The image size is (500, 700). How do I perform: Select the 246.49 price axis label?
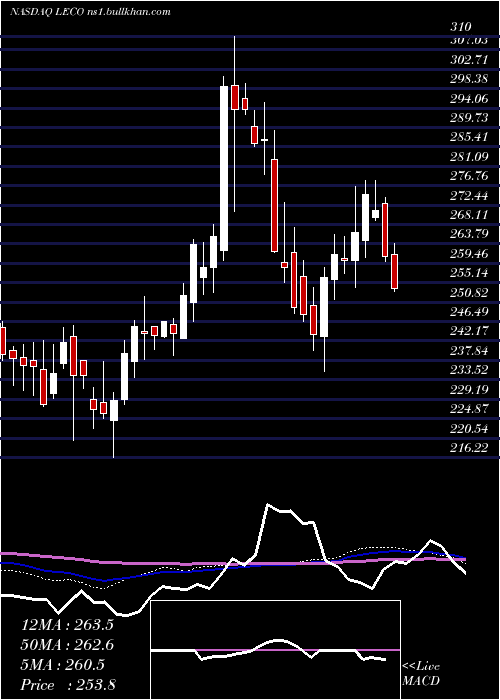(468, 312)
